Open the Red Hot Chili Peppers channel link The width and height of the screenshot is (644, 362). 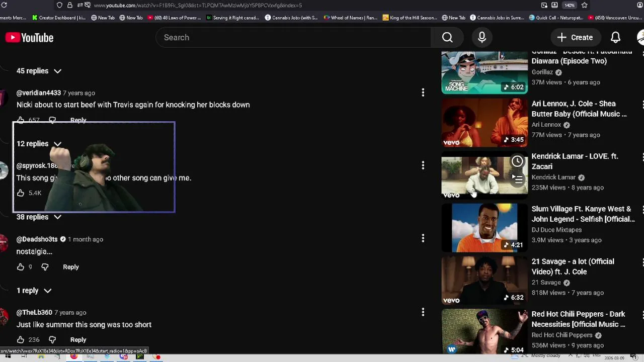tap(562, 335)
